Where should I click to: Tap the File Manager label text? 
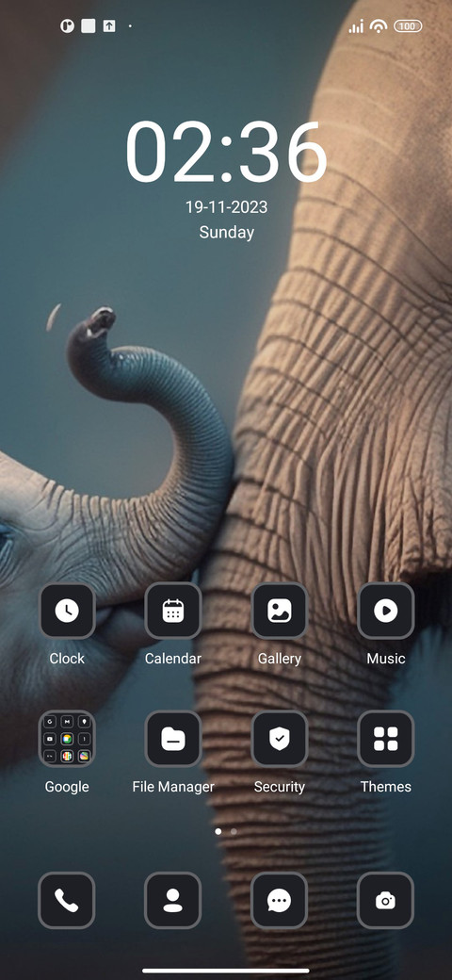pyautogui.click(x=173, y=787)
